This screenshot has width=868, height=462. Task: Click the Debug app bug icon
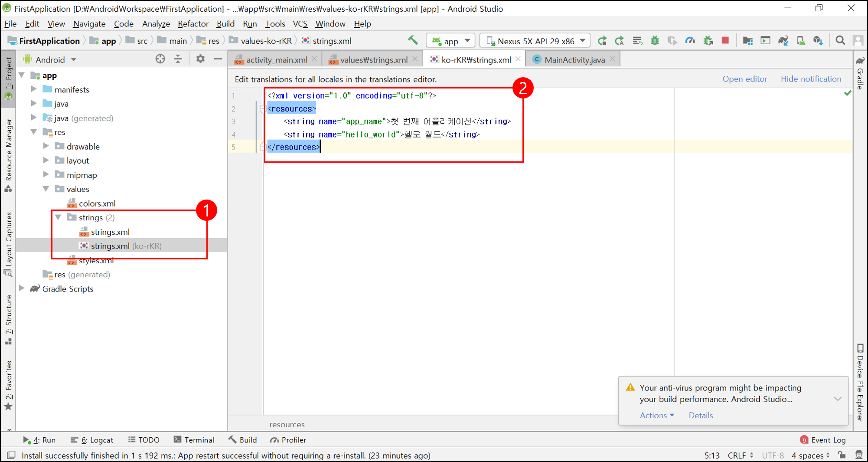(x=655, y=41)
